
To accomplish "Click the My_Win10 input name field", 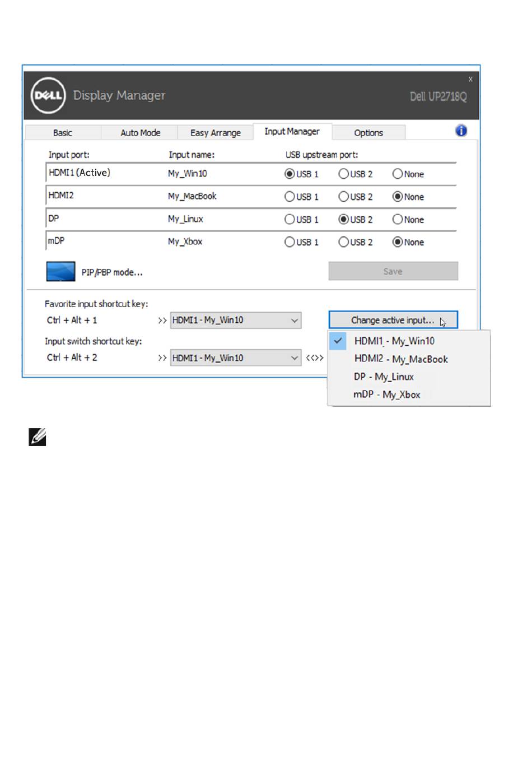I will 188,174.
